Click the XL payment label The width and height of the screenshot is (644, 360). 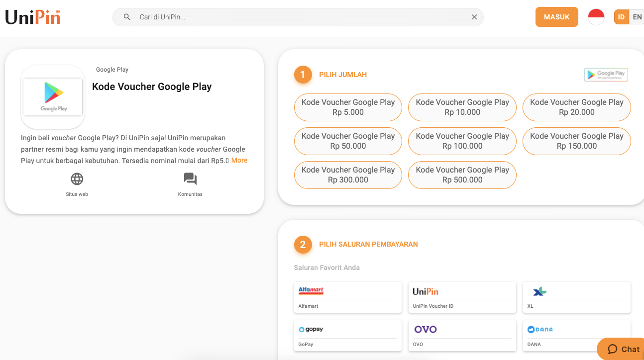coord(530,306)
